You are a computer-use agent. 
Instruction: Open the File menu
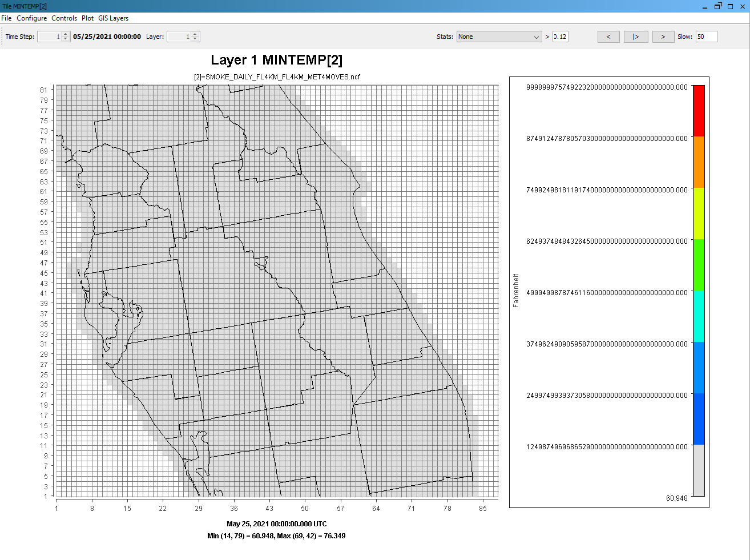point(6,18)
